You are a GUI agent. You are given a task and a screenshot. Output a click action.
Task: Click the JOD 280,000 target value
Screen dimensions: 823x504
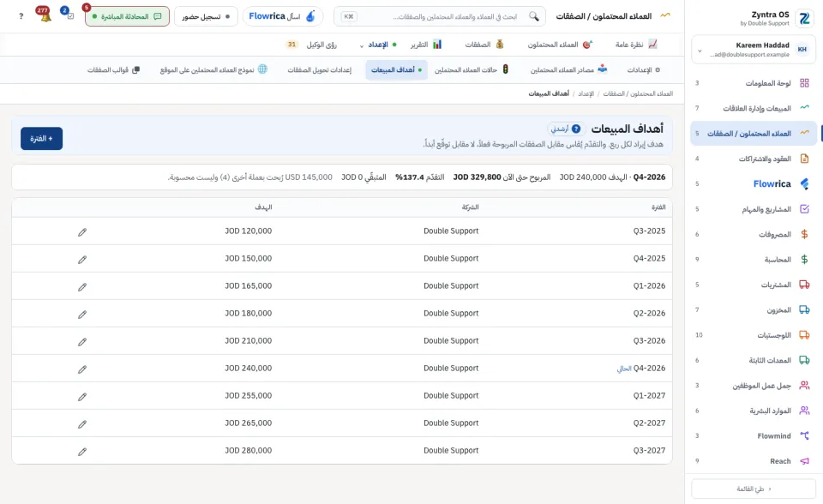[x=249, y=451]
